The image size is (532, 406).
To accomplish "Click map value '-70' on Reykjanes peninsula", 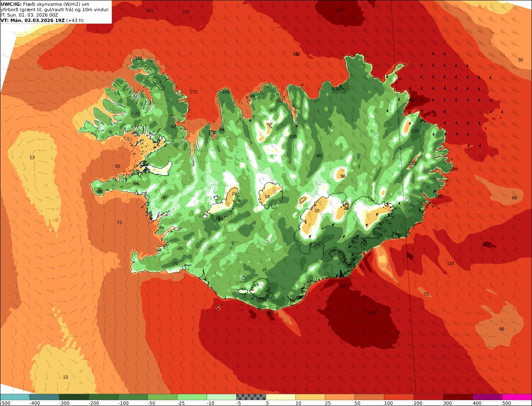I will [175, 263].
